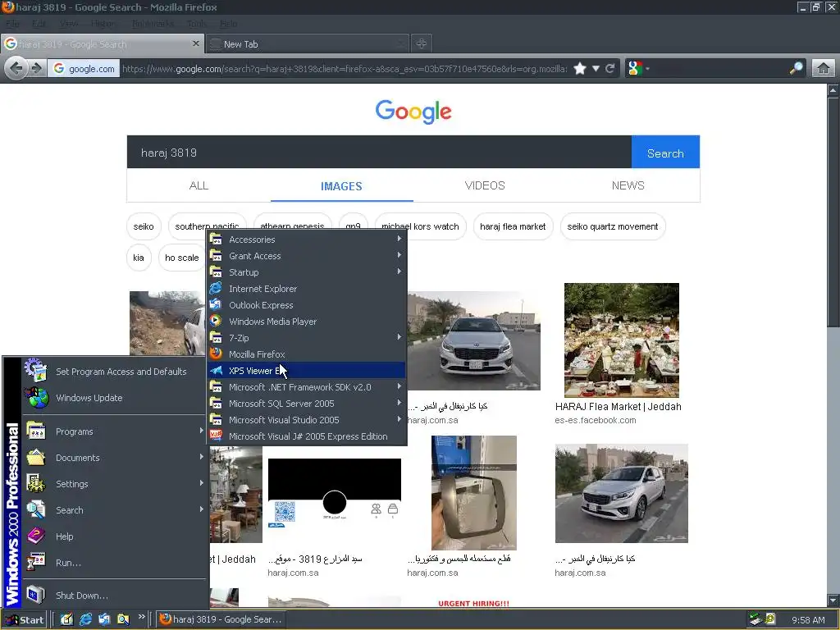Click the seiko quartz movement chip
Screen dimensions: 840x630
click(612, 226)
